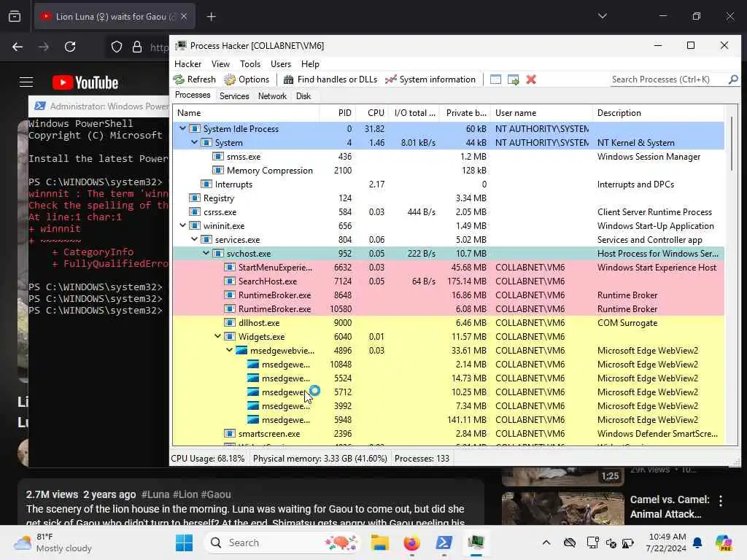The width and height of the screenshot is (747, 560).
Task: Open the Tools menu
Action: (x=250, y=64)
